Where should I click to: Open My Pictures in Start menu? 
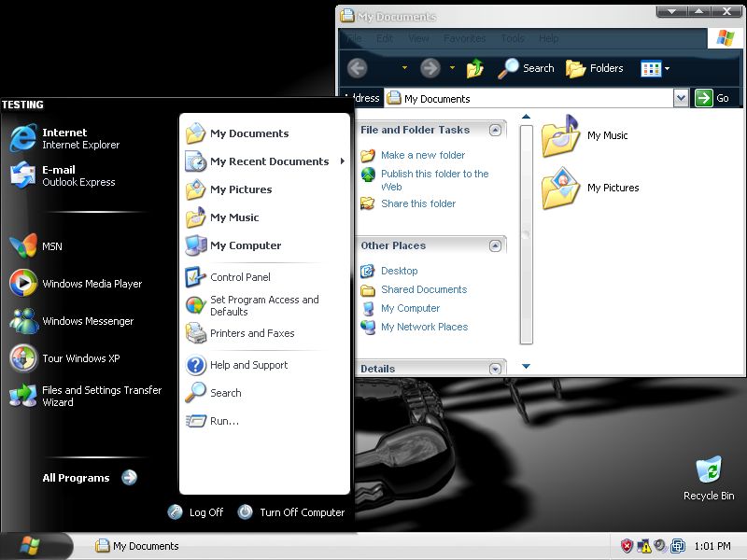[x=229, y=189]
